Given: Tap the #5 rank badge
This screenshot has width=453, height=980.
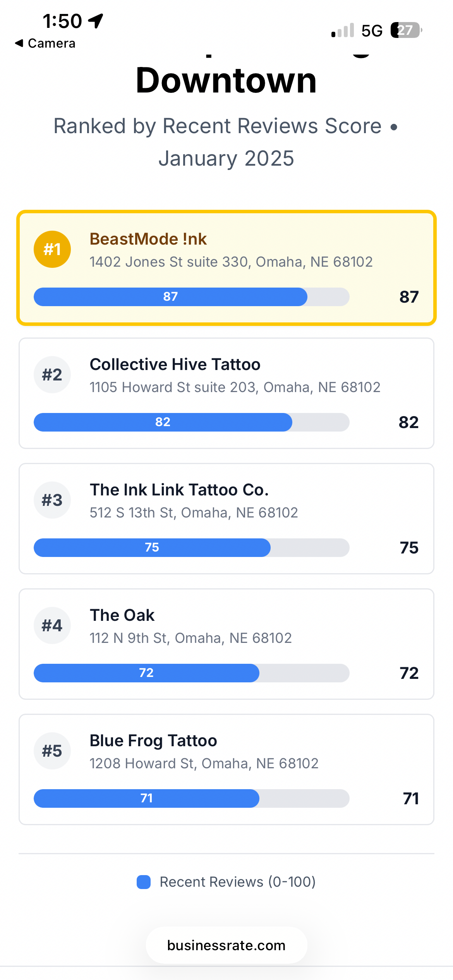Looking at the screenshot, I should click(52, 751).
